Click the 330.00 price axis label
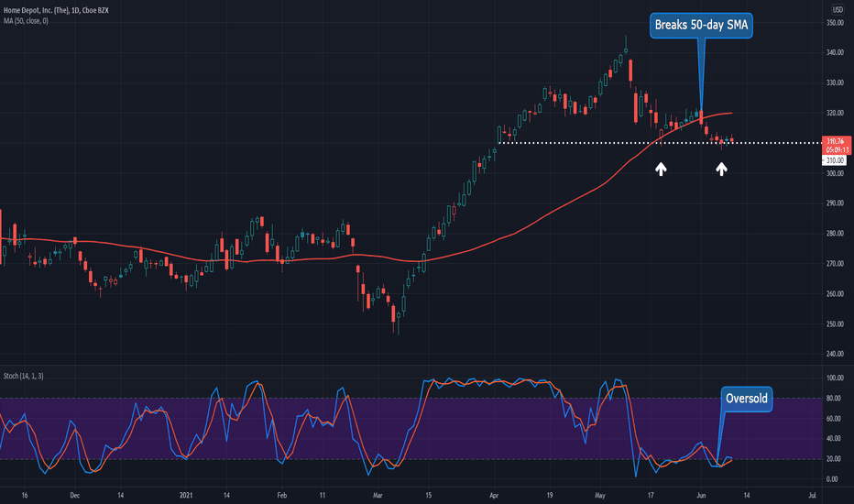854x504 pixels. click(835, 82)
